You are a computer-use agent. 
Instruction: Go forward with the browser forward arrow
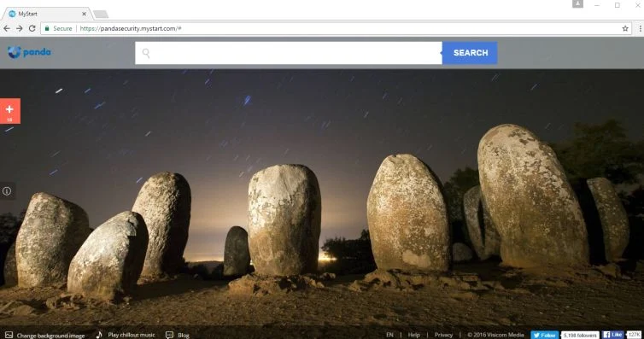(20, 28)
